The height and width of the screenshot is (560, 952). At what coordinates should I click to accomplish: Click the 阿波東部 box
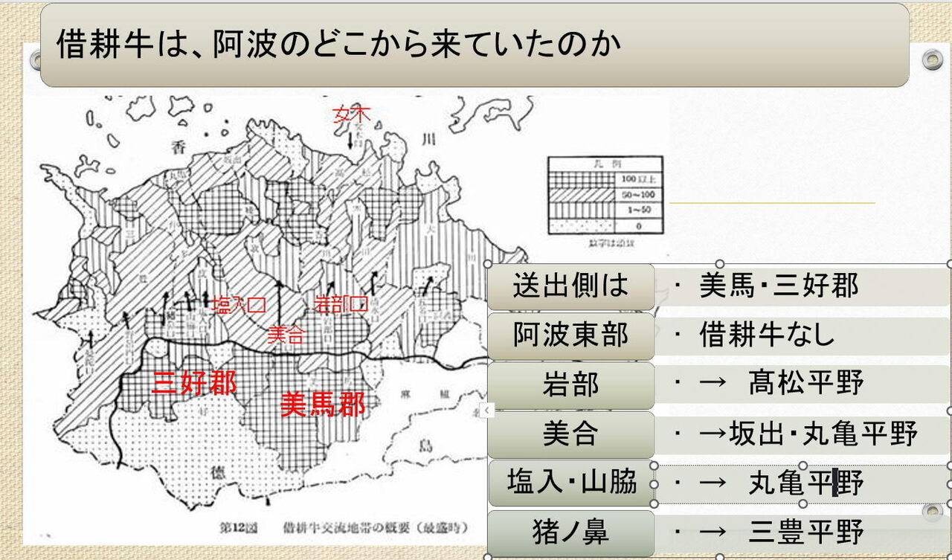[571, 335]
